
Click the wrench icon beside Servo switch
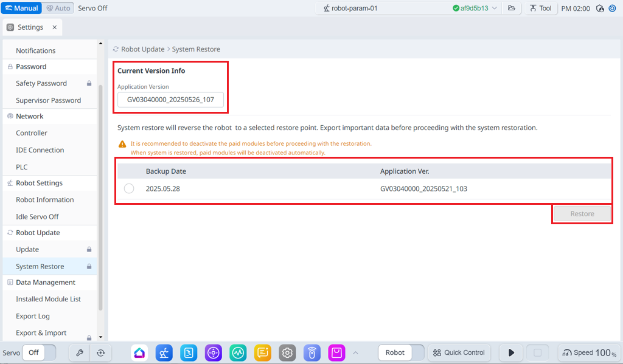pyautogui.click(x=80, y=352)
